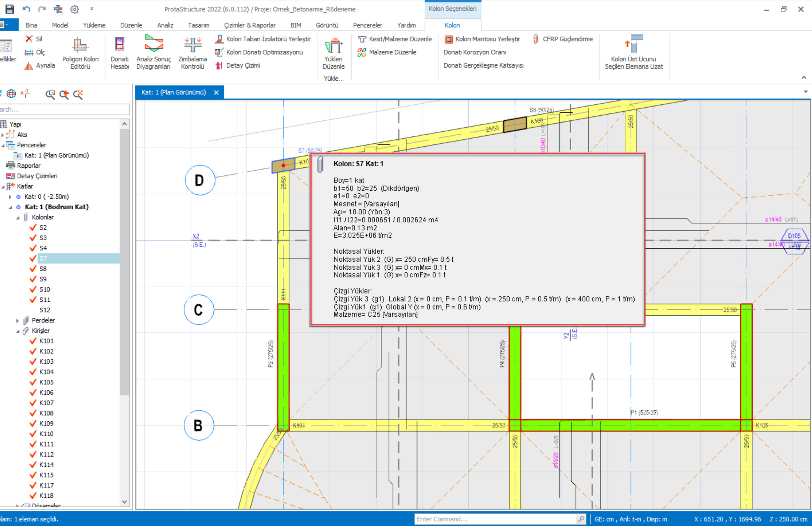Toggle check mark next to S7
Viewport: 812px width, 526px height.
pos(33,258)
